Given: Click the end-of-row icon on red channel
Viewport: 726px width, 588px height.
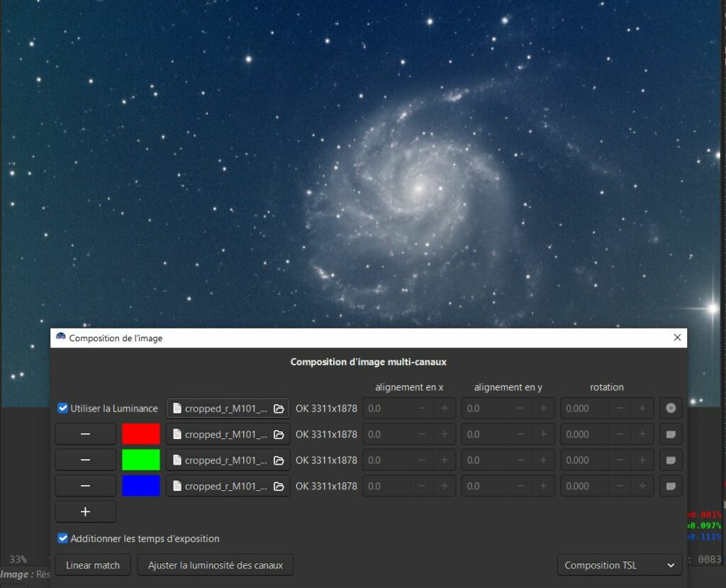Looking at the screenshot, I should tap(671, 434).
